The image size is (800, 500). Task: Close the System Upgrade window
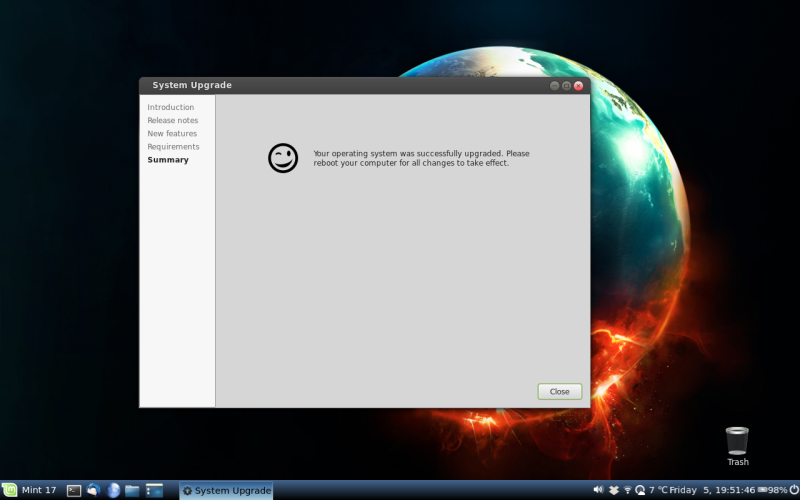click(x=578, y=86)
